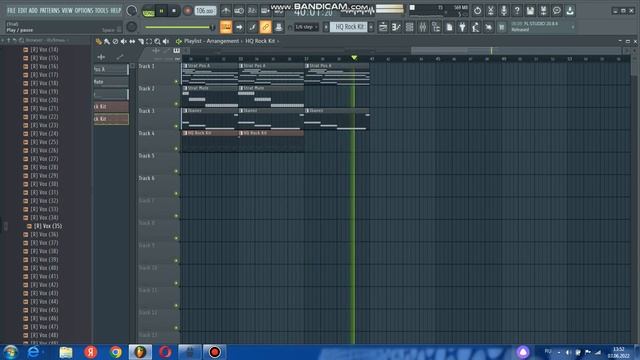The width and height of the screenshot is (640, 360).
Task: Open the Piano roll view icon
Action: 396,27
